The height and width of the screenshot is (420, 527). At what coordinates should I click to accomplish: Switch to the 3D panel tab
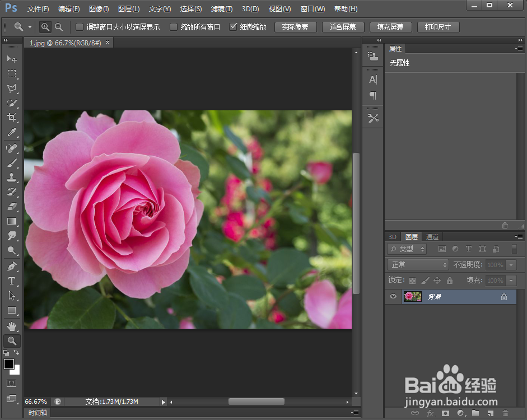click(393, 237)
